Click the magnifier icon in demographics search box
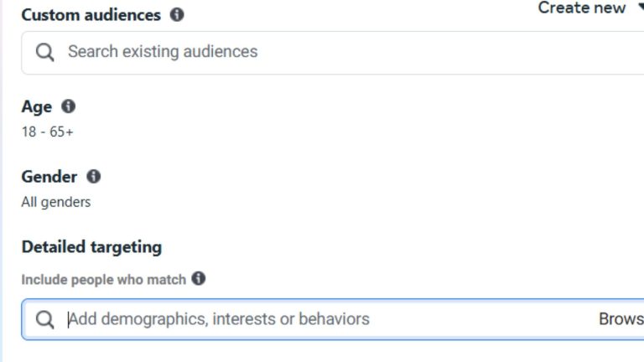 coord(45,319)
